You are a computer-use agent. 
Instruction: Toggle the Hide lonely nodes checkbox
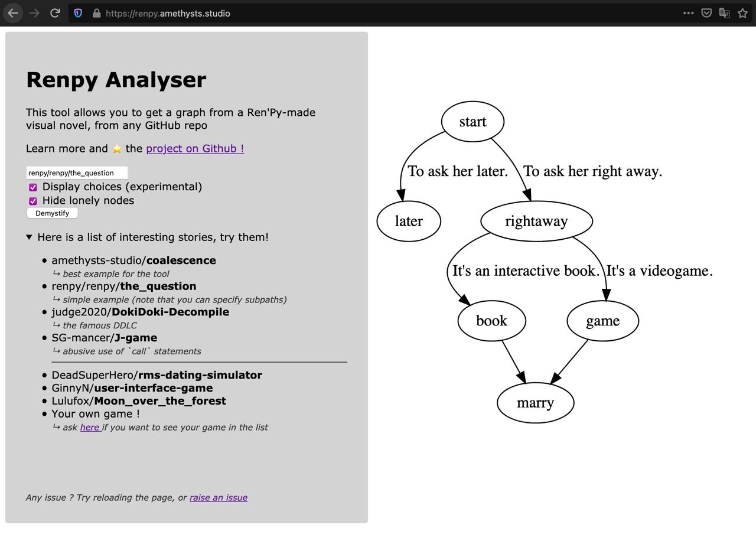coord(33,201)
